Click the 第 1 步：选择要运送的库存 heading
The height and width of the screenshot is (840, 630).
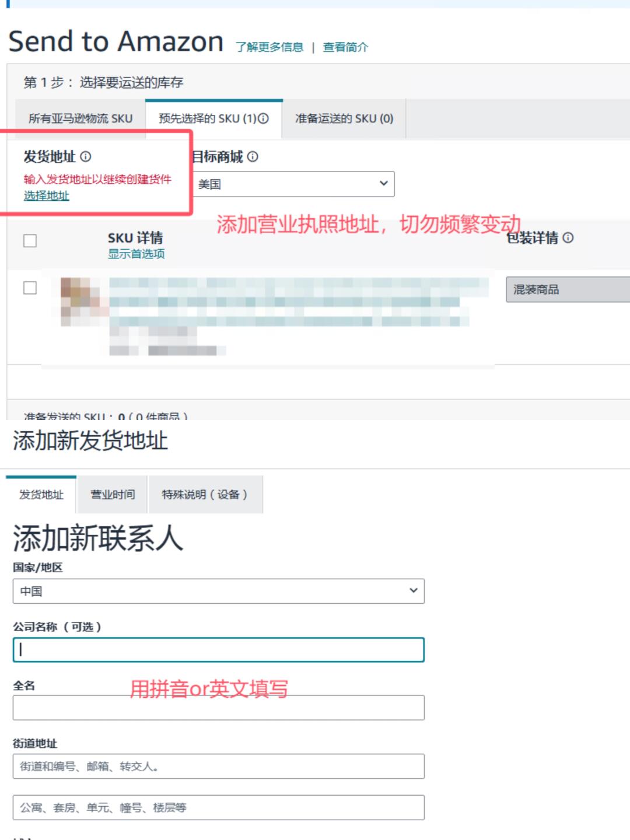coord(104,82)
